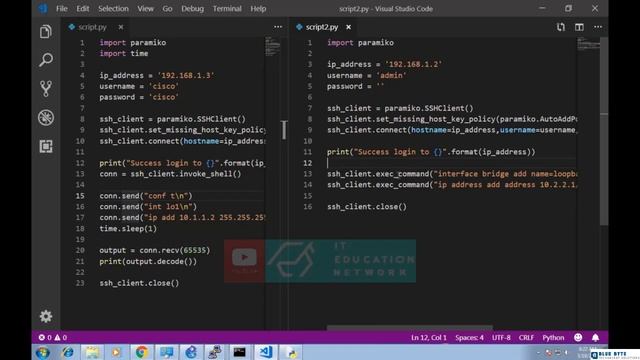Click 'output = conn.recv(65535)' in script.py
Viewport: 640px width, 360px height.
point(155,250)
